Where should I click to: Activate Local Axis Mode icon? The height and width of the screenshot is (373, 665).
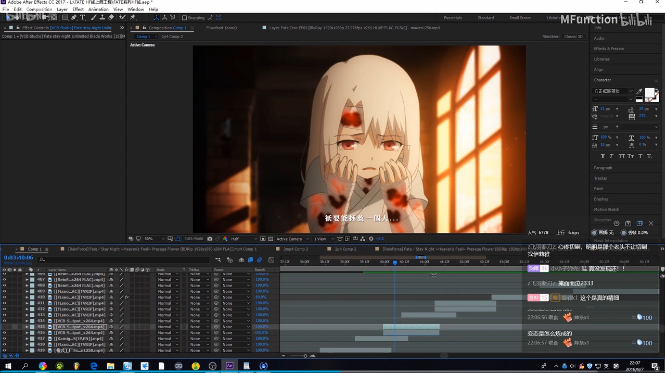[156, 18]
